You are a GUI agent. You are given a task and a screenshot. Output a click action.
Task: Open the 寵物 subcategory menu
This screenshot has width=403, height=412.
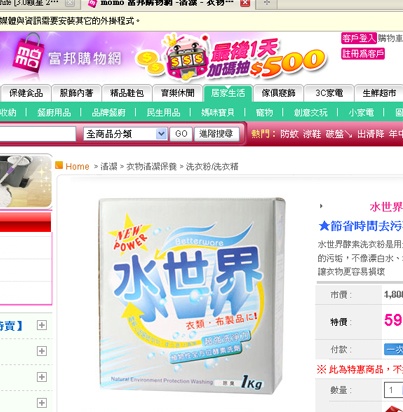point(264,113)
